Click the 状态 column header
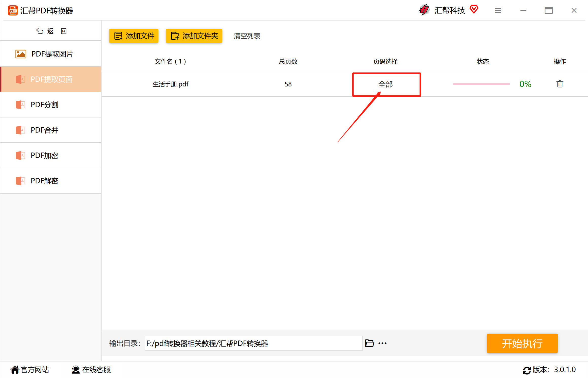 483,61
